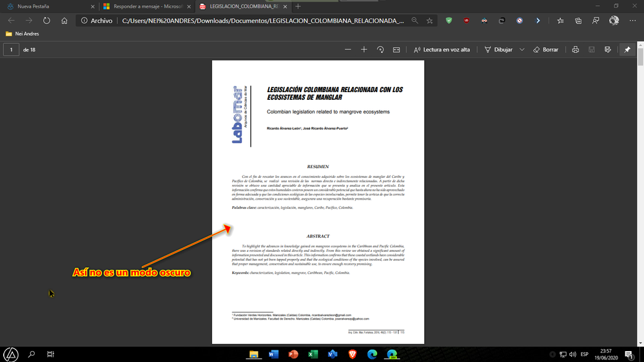This screenshot has height=362, width=644.
Task: Rotate the PDF page
Action: [x=380, y=50]
